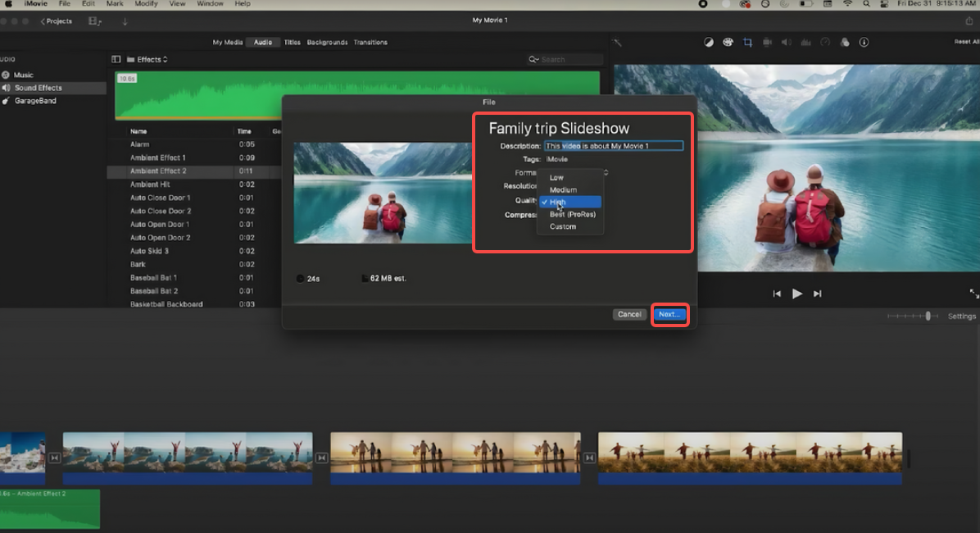The width and height of the screenshot is (980, 533).
Task: Cancel the export dialog
Action: coord(629,314)
